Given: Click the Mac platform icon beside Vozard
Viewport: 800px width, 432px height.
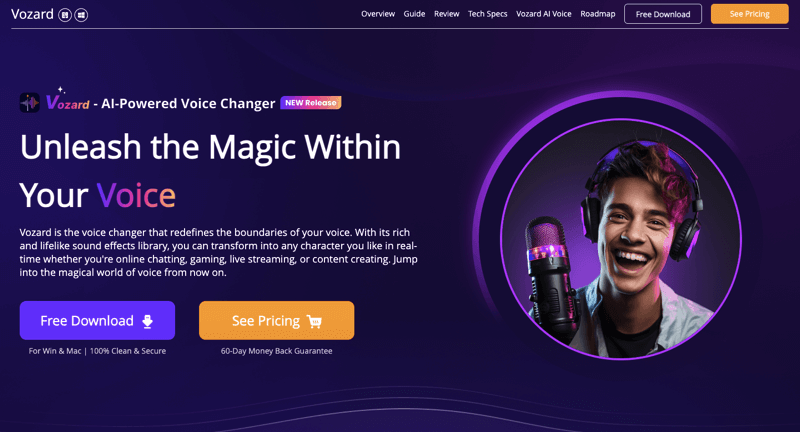Looking at the screenshot, I should tap(65, 15).
